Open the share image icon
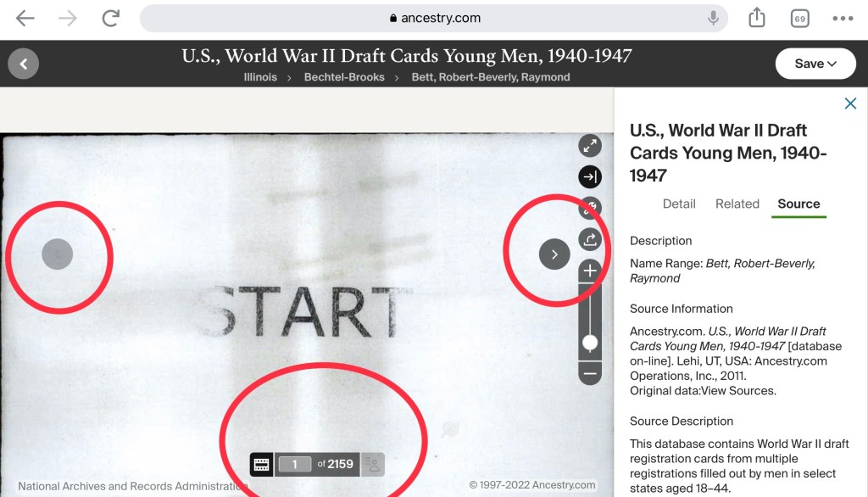 tap(590, 239)
